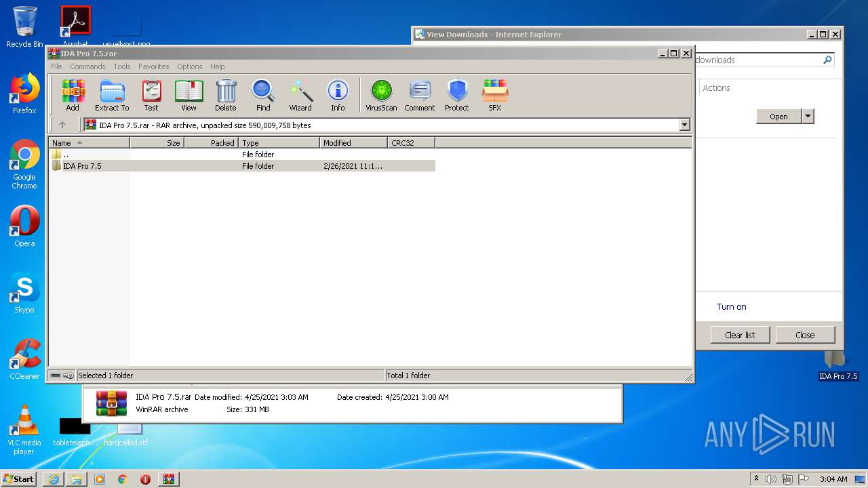Image resolution: width=868 pixels, height=488 pixels.
Task: Click the Extract To toolbar icon
Action: [112, 95]
